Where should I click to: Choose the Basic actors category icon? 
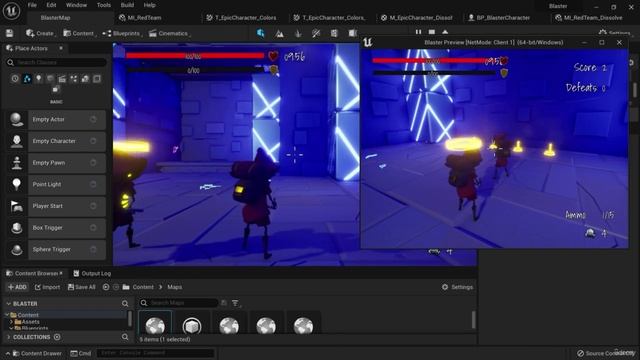(x=27, y=78)
